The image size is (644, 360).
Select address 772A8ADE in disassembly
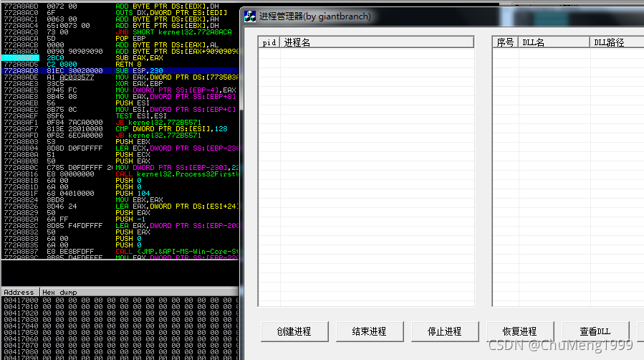pos(21,77)
